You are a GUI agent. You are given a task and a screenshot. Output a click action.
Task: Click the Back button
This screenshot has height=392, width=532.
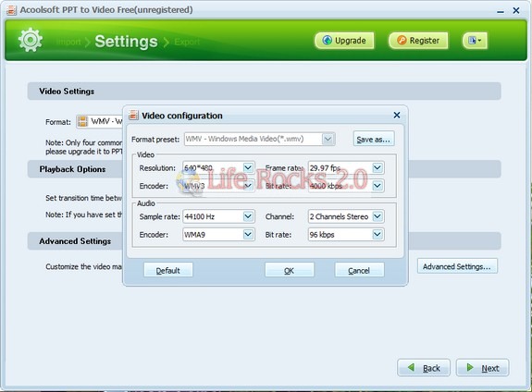424,368
